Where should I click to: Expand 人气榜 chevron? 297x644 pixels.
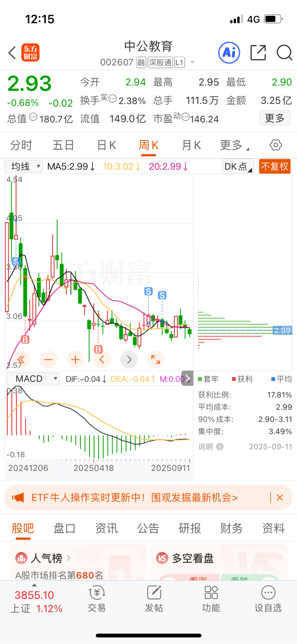[x=68, y=558]
